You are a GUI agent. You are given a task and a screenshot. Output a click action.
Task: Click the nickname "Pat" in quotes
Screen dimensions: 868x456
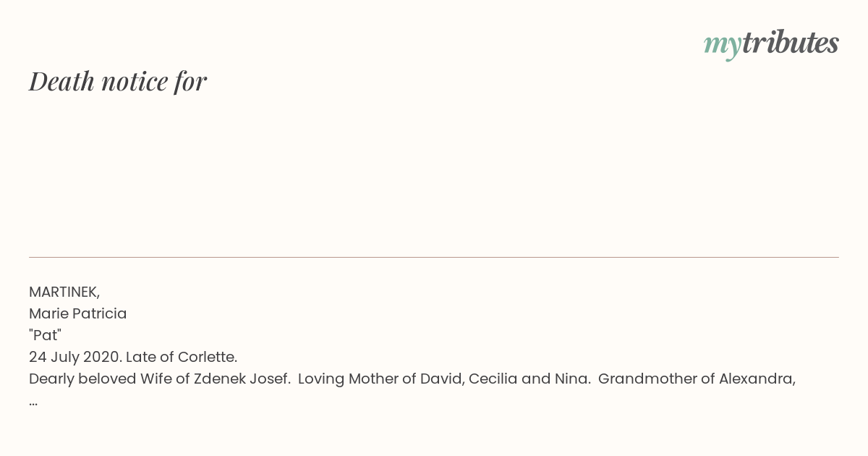45,335
